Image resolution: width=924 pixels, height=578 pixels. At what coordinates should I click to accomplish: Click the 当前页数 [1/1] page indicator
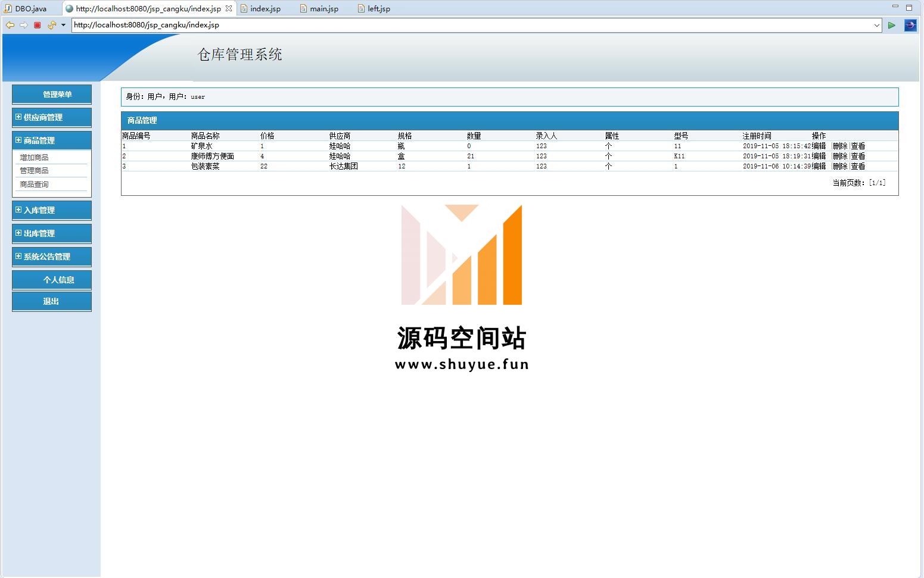coord(859,183)
